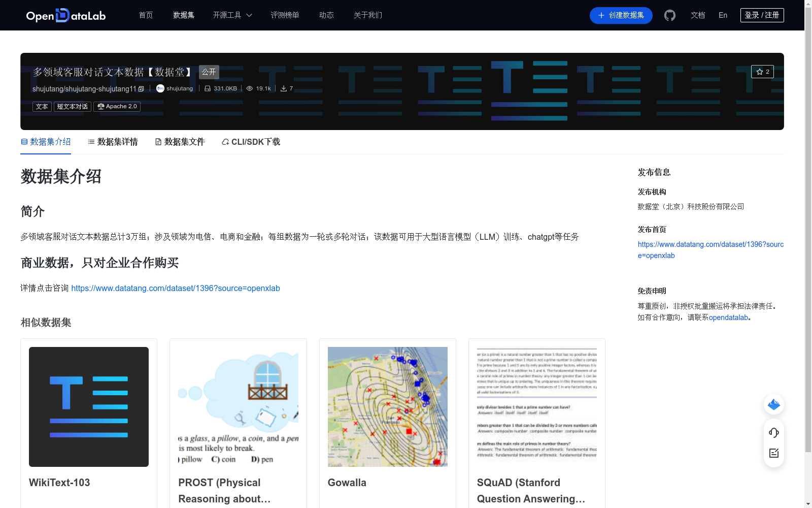Switch language to En

coord(723,15)
